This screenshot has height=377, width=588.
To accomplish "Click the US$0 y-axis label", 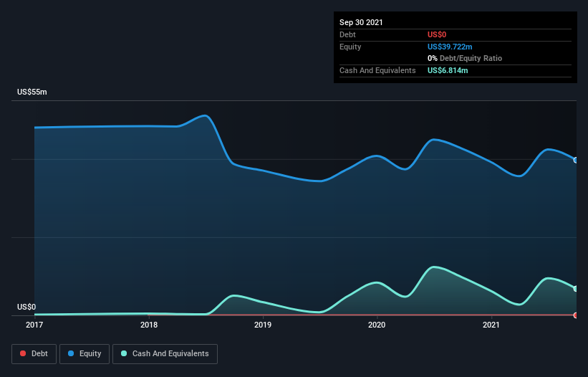I will 26,307.
